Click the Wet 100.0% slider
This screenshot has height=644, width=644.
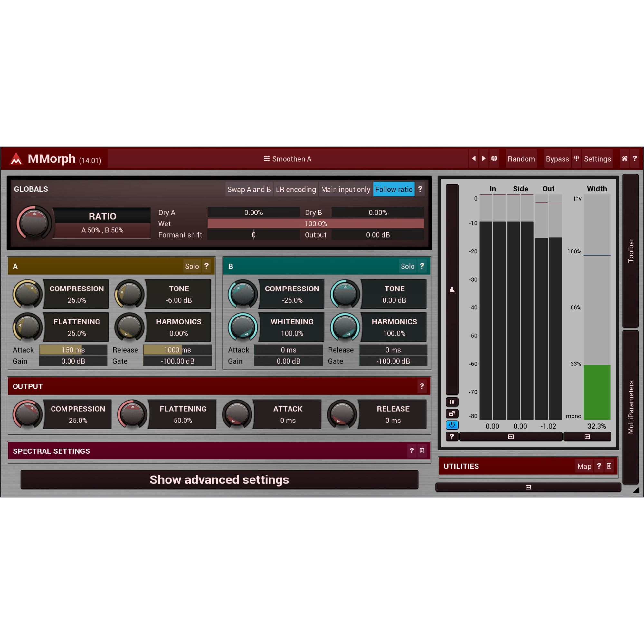point(315,223)
